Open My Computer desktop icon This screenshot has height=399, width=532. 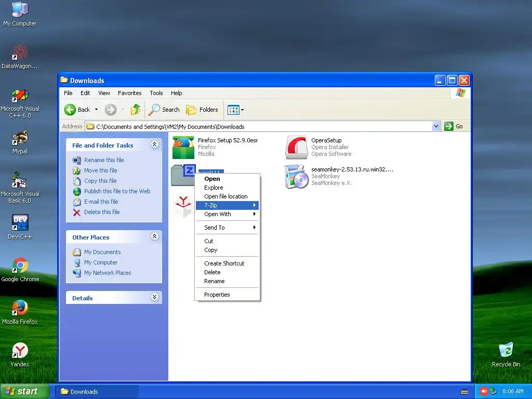click(20, 14)
